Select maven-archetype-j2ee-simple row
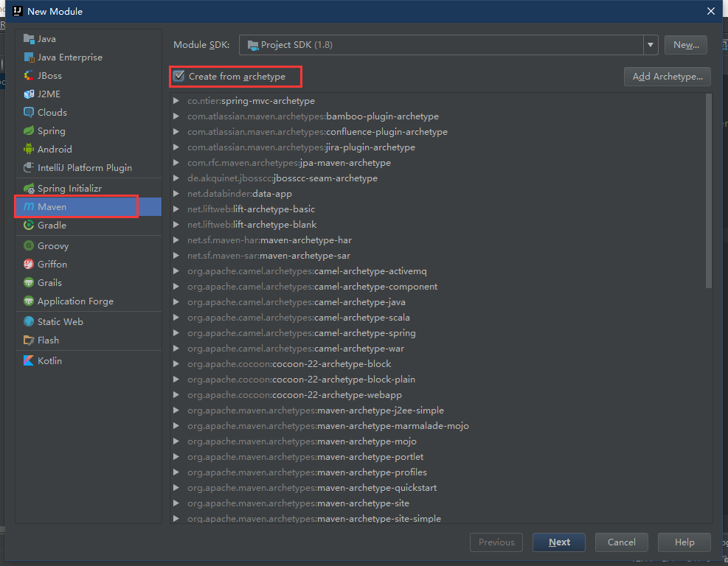The height and width of the screenshot is (566, 728). 438,410
